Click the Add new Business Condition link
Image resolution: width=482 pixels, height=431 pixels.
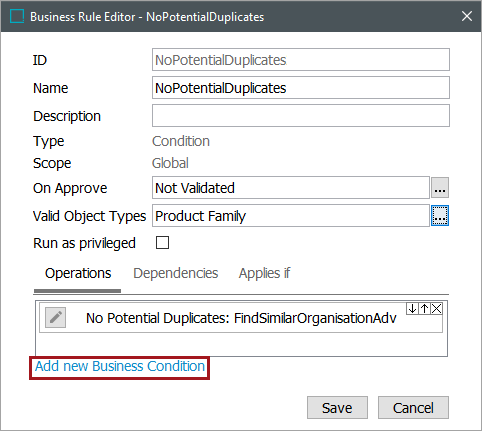(120, 366)
